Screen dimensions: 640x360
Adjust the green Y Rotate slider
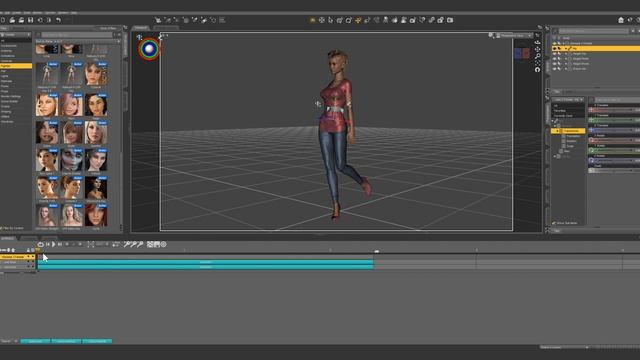[613, 151]
